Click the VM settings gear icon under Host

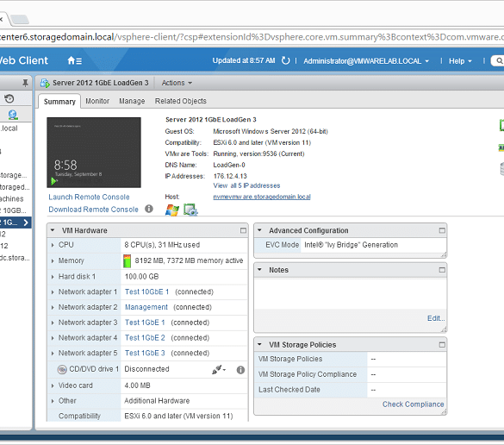click(x=190, y=210)
